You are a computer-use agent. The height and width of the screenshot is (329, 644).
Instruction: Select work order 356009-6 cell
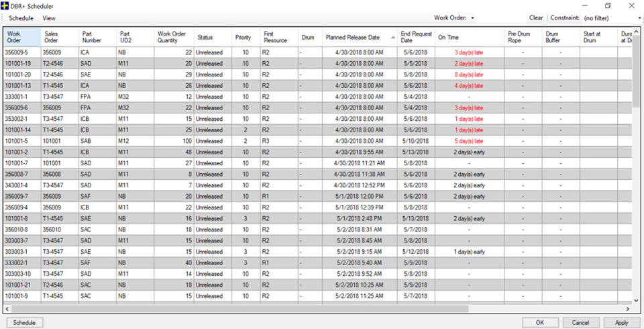pyautogui.click(x=22, y=107)
